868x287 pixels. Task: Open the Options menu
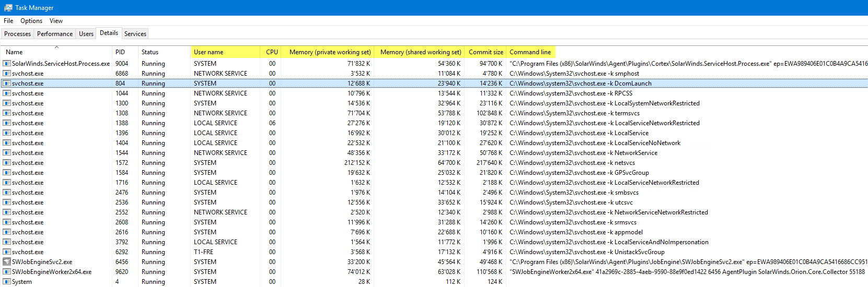[31, 21]
